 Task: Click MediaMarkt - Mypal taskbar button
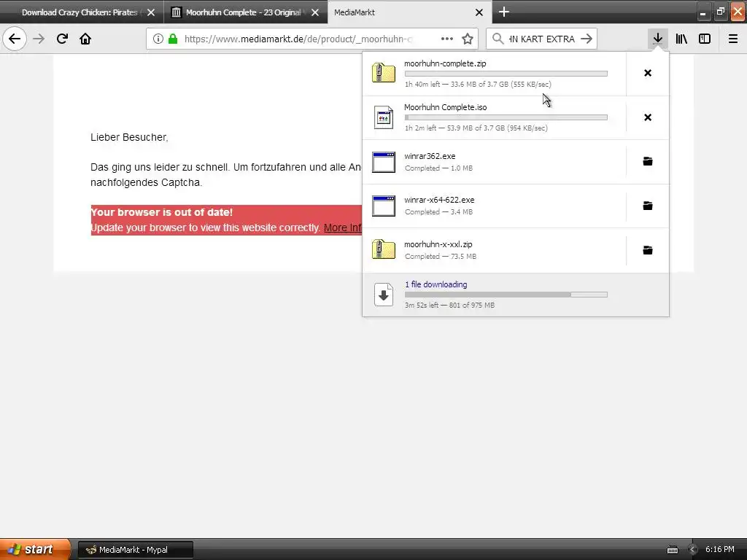135,550
